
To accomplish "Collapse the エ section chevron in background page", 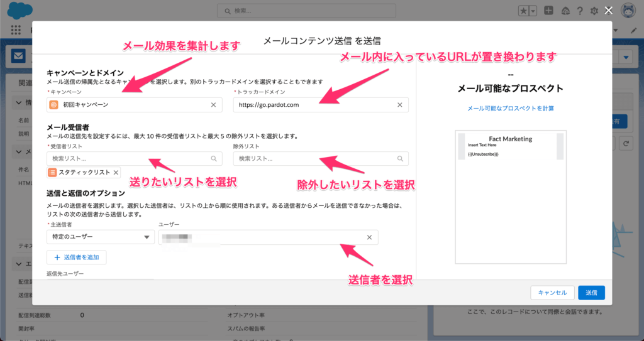I will tap(19, 264).
